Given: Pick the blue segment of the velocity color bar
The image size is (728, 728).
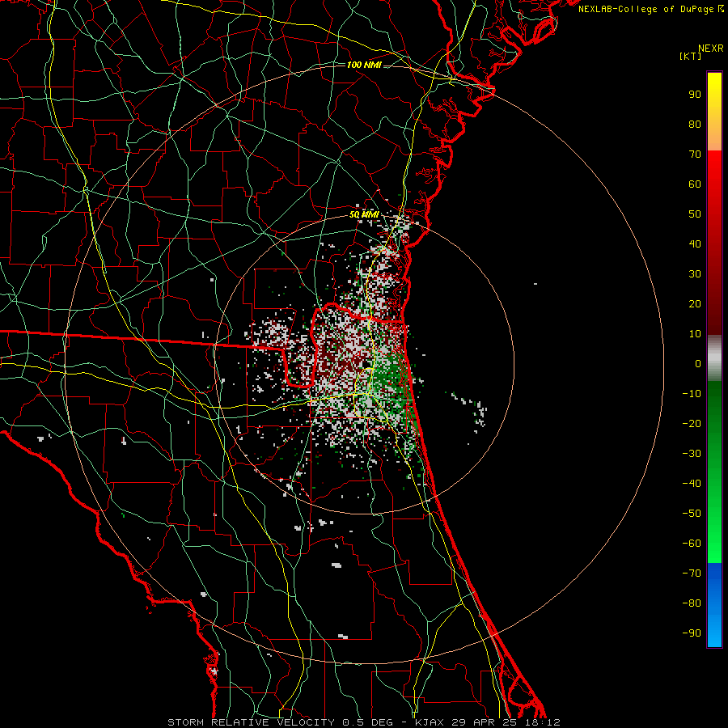Looking at the screenshot, I should pyautogui.click(x=714, y=604).
